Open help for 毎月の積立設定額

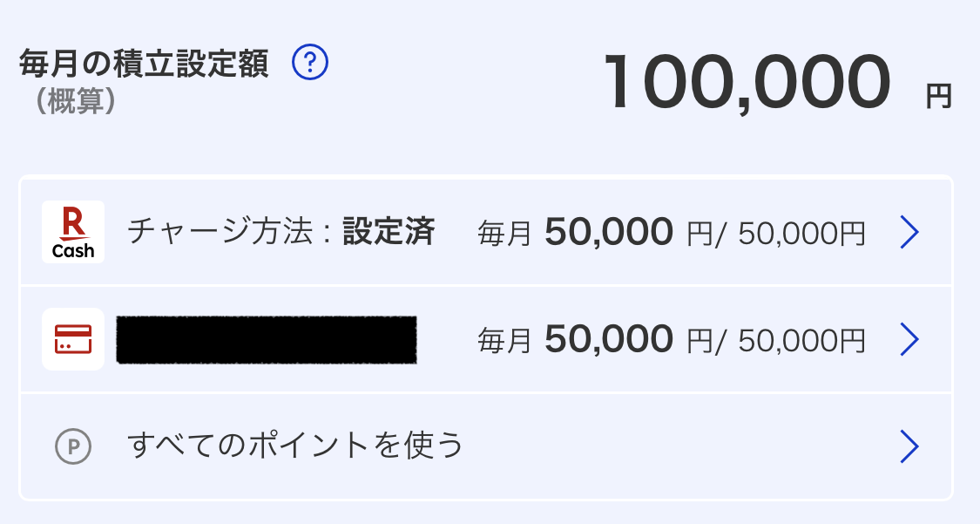coord(310,62)
